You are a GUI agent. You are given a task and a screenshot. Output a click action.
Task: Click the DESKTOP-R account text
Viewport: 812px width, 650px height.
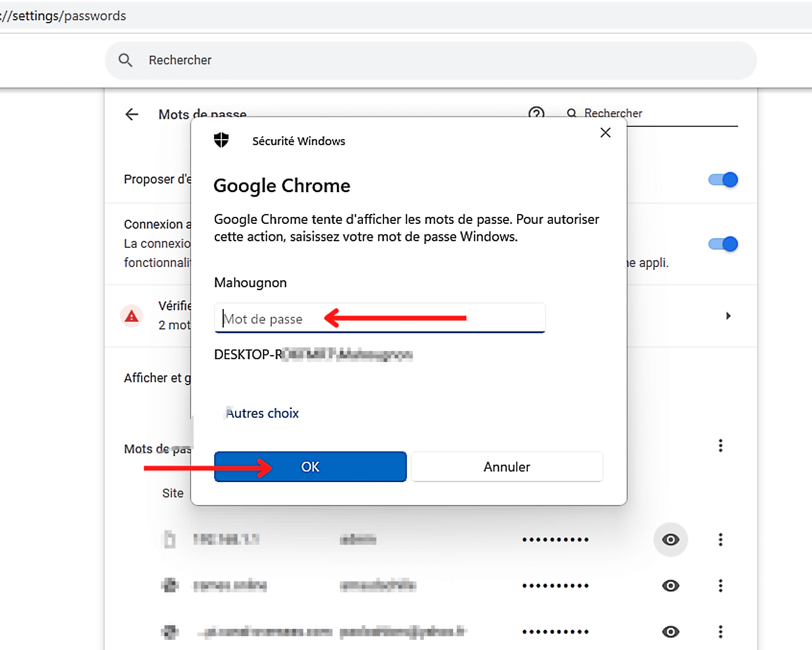pos(313,355)
